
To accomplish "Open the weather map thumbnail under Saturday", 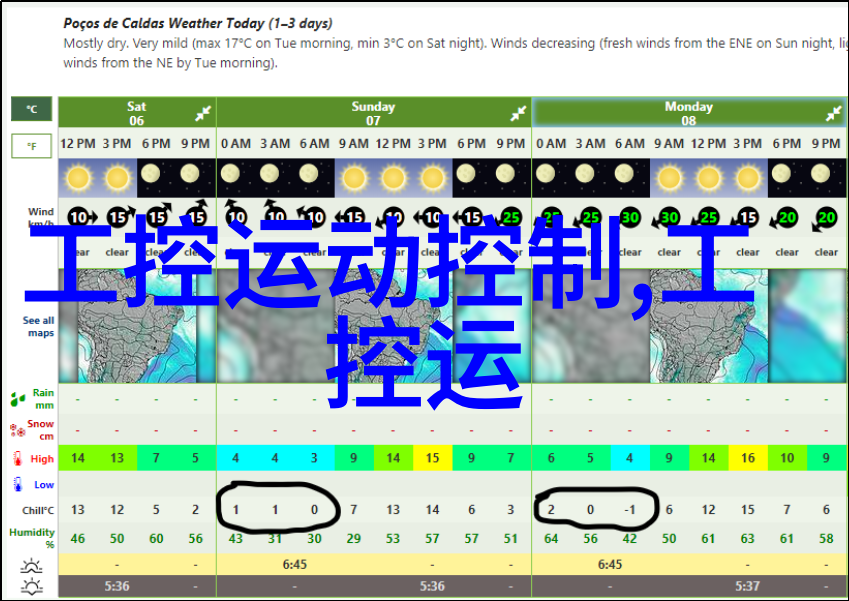I will click(136, 326).
